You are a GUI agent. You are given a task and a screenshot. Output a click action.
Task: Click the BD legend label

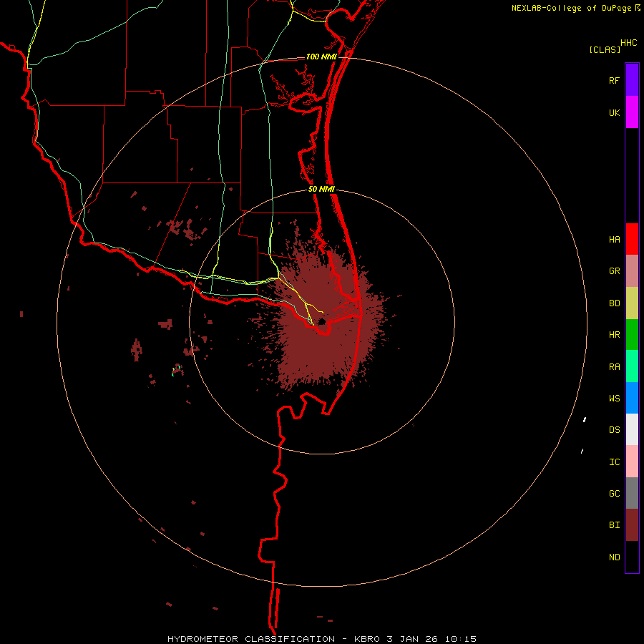tap(614, 303)
